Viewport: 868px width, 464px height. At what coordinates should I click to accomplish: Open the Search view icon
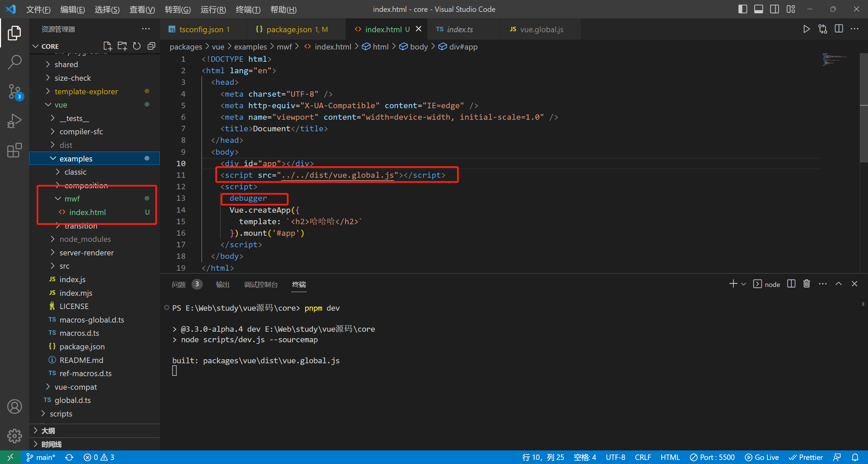[x=14, y=62]
